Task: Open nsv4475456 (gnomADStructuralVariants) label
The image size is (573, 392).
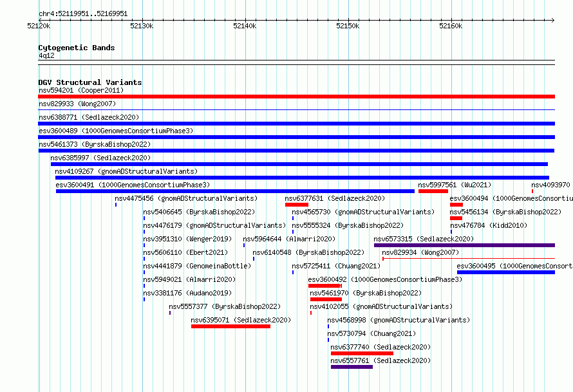Action: 186,198
